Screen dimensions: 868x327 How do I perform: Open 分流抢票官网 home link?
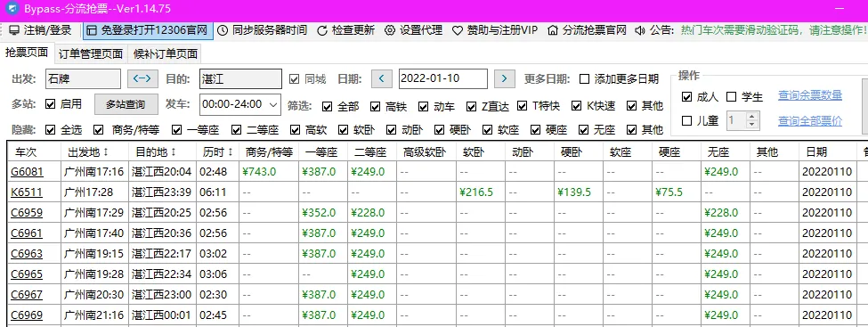coord(587,30)
